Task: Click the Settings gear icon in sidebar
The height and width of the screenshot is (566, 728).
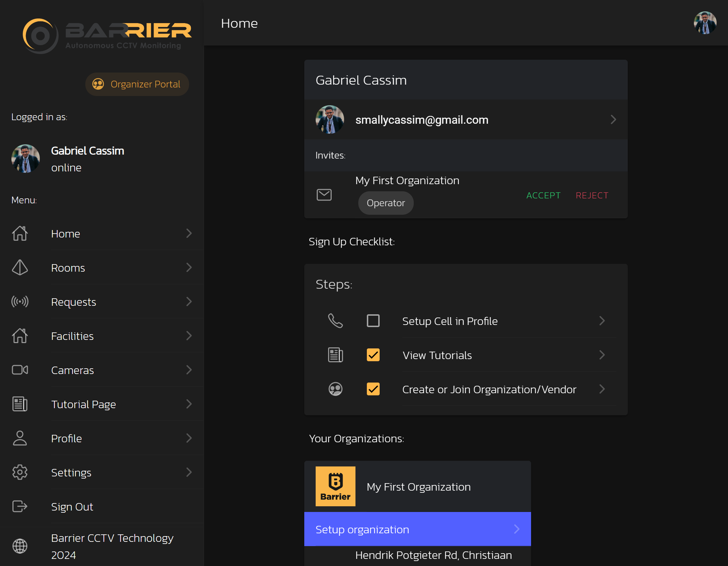Action: (20, 472)
